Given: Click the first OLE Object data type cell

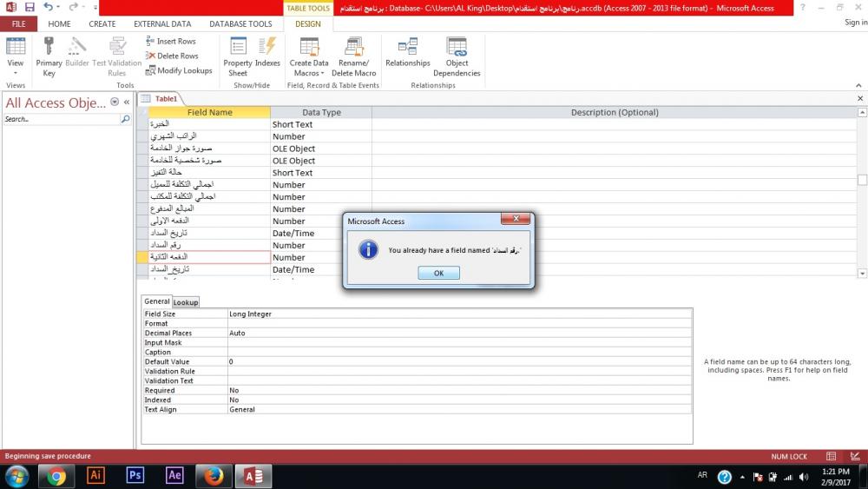Looking at the screenshot, I should pyautogui.click(x=321, y=149).
